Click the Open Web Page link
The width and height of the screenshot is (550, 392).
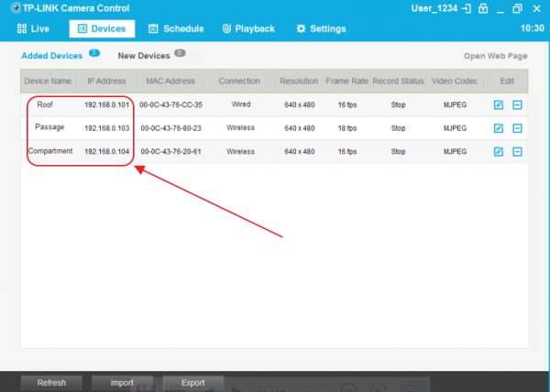pos(495,56)
